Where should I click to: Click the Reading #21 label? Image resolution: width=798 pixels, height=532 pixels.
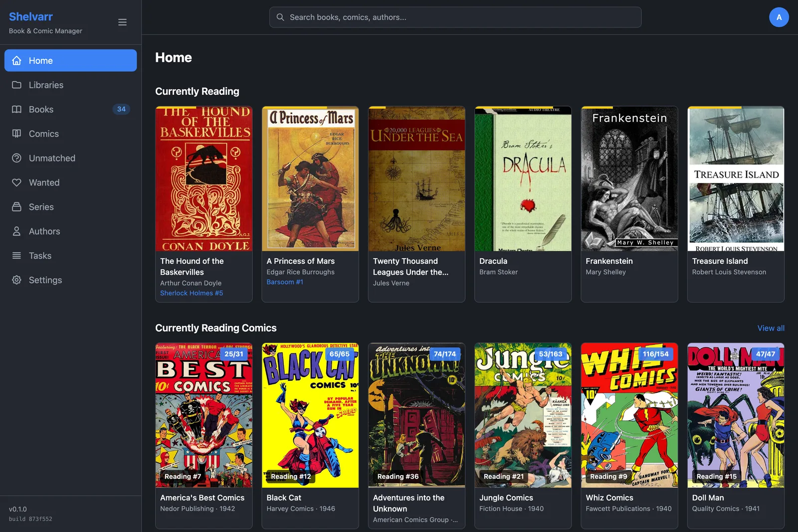coord(504,477)
